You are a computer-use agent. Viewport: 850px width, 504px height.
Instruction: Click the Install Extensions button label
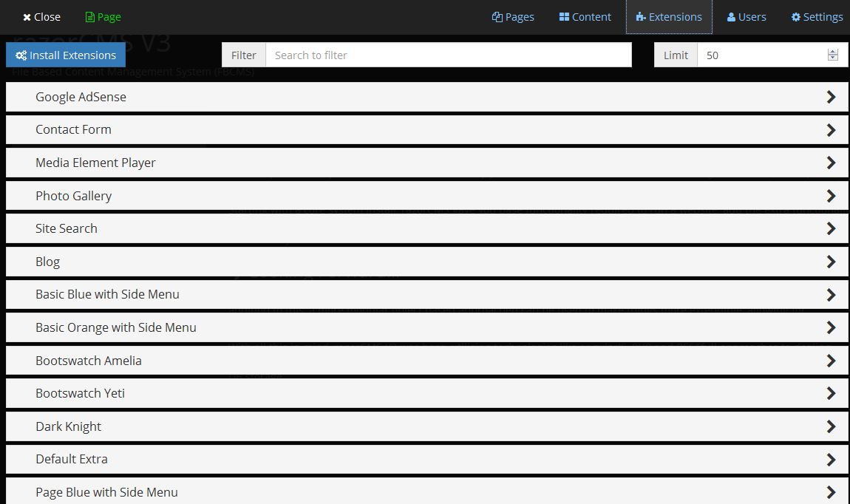click(72, 55)
